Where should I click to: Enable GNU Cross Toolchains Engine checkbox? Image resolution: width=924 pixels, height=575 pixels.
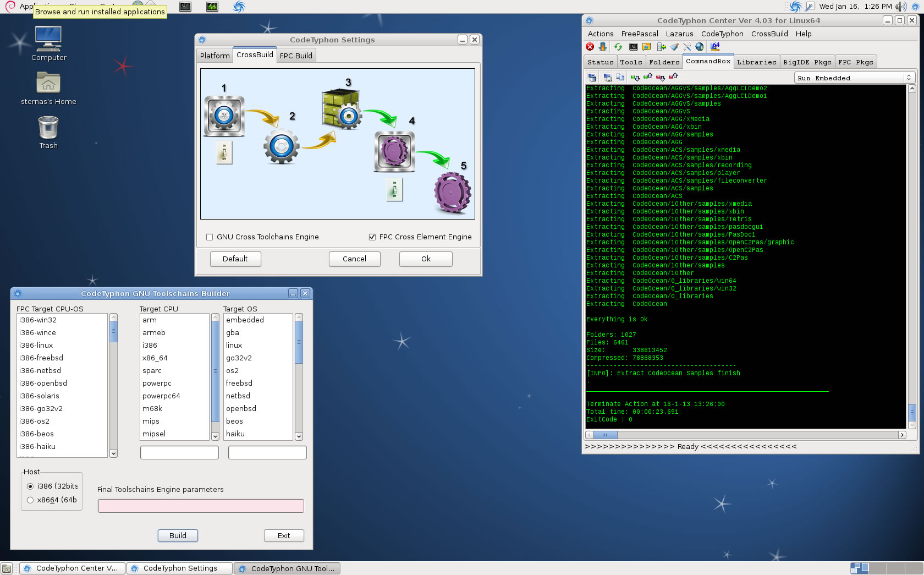point(210,237)
